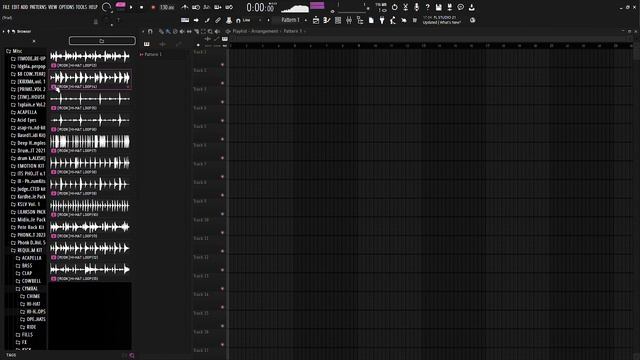Click the browser search magnifier icon
640x360 pixels.
tap(132, 356)
